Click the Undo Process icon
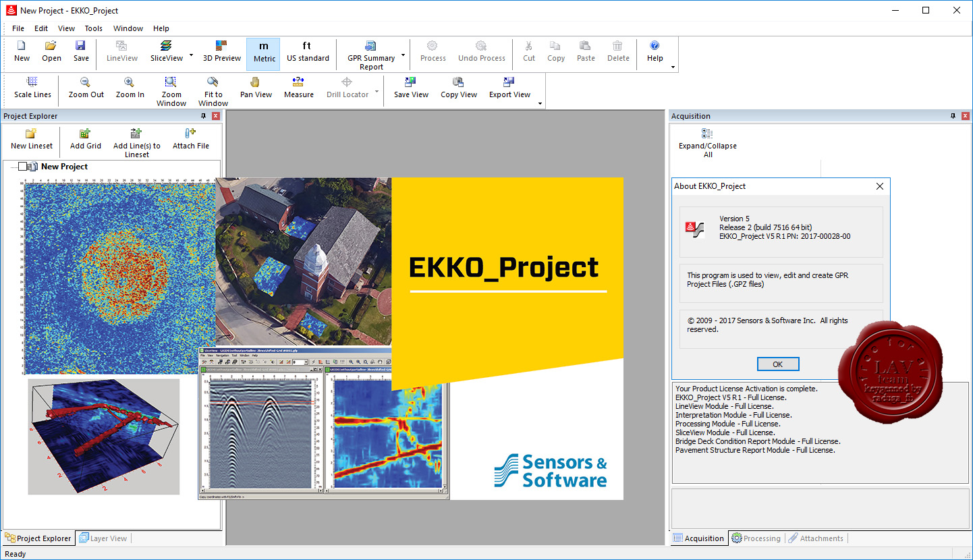 point(482,51)
